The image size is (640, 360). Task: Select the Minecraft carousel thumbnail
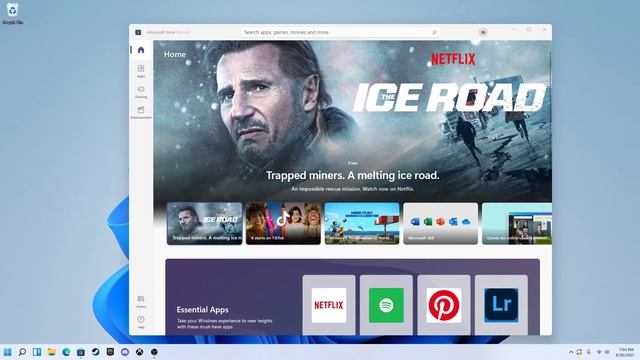pos(362,223)
